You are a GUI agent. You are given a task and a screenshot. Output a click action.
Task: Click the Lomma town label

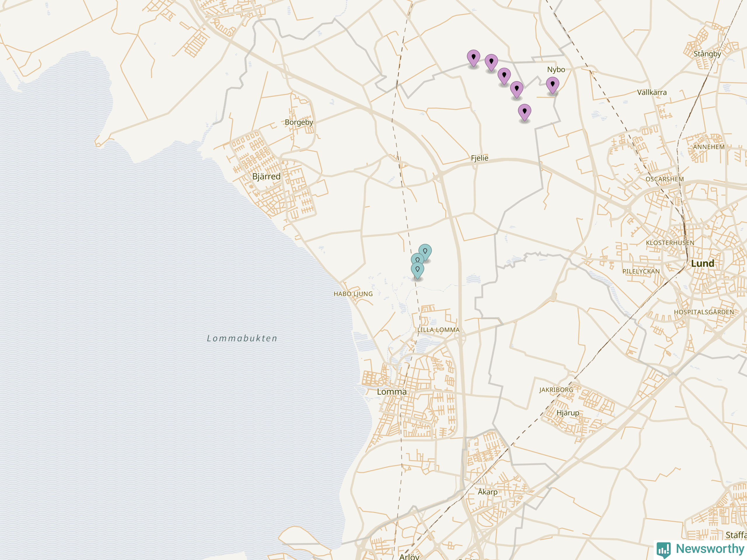[392, 392]
